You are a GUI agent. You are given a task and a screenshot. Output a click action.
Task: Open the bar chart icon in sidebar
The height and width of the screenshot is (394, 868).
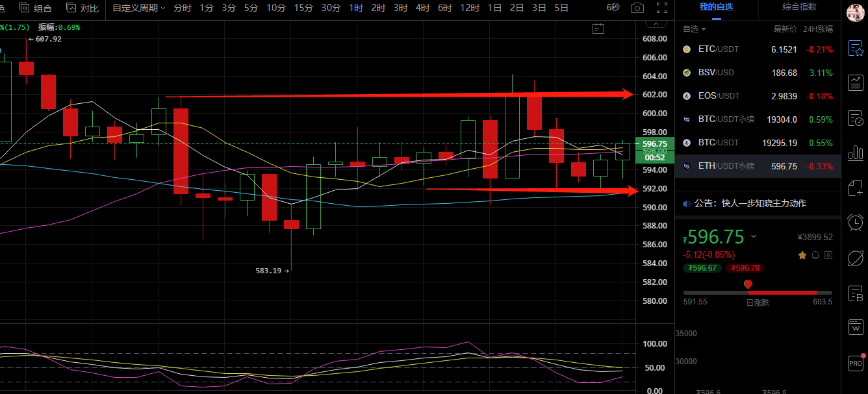[x=855, y=83]
